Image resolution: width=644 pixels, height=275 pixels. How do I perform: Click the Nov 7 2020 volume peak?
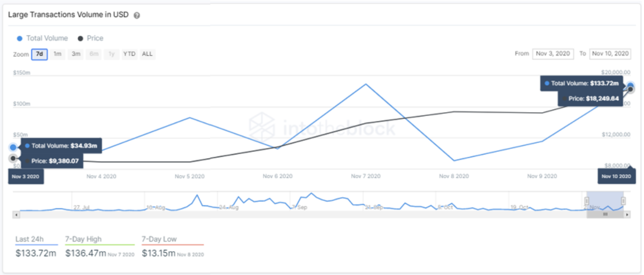[366, 84]
